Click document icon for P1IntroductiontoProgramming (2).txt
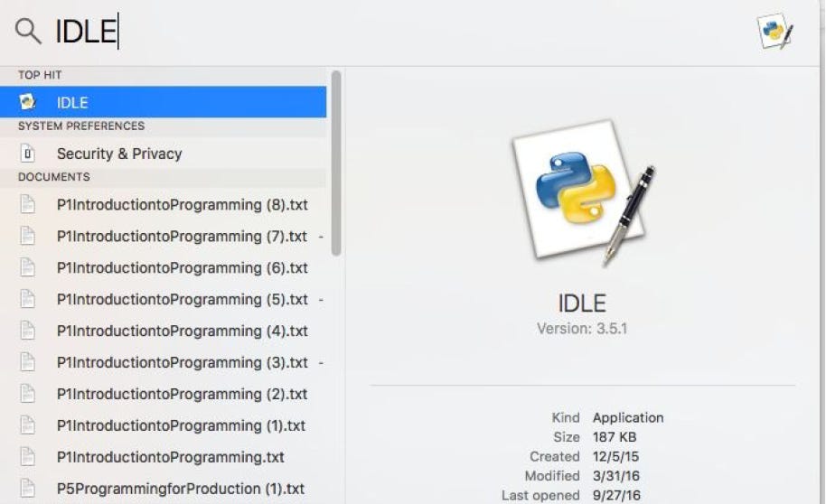This screenshot has height=504, width=826. pos(27,394)
